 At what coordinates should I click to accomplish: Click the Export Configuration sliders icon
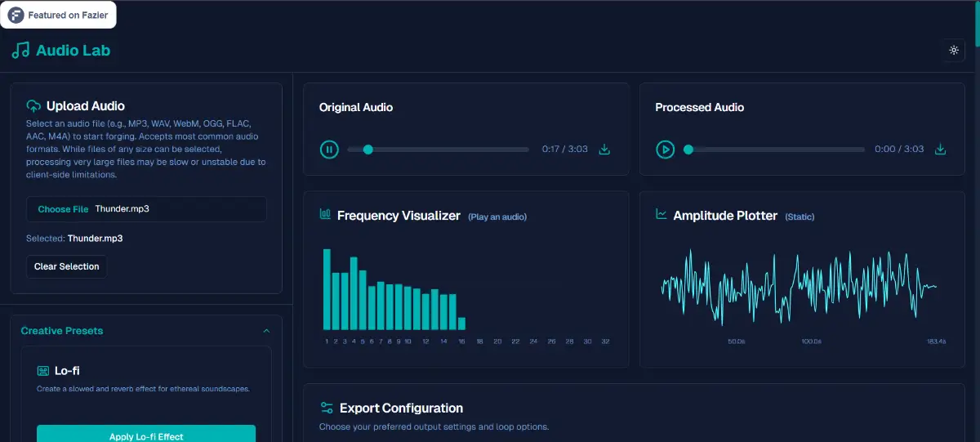click(327, 408)
